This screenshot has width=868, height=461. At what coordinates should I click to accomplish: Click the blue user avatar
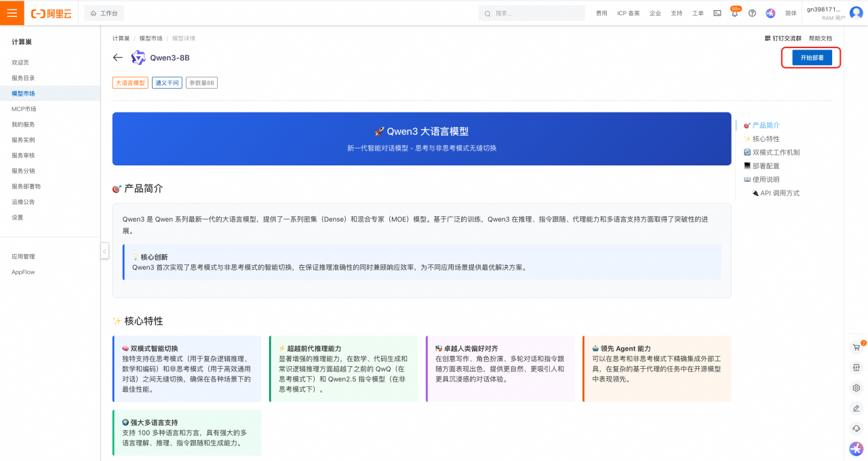[x=856, y=13]
